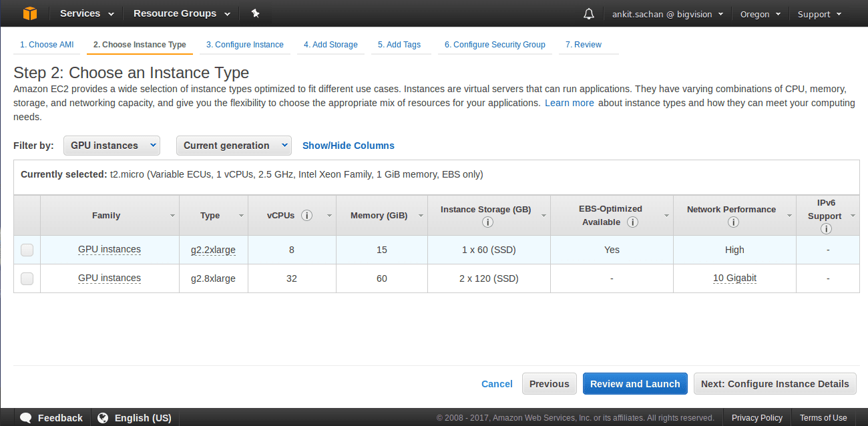Sort by IPv6 Support column arrow

853,216
